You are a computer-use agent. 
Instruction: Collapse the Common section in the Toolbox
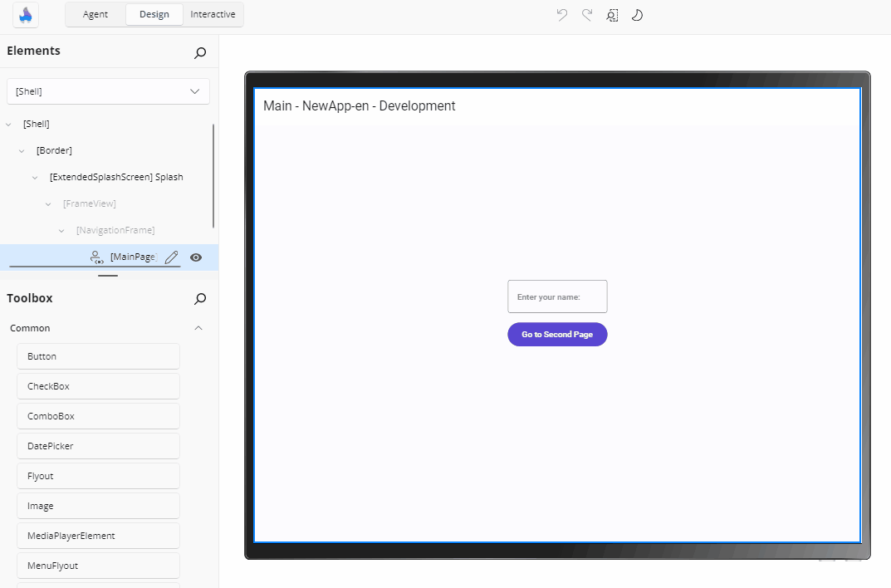[198, 328]
